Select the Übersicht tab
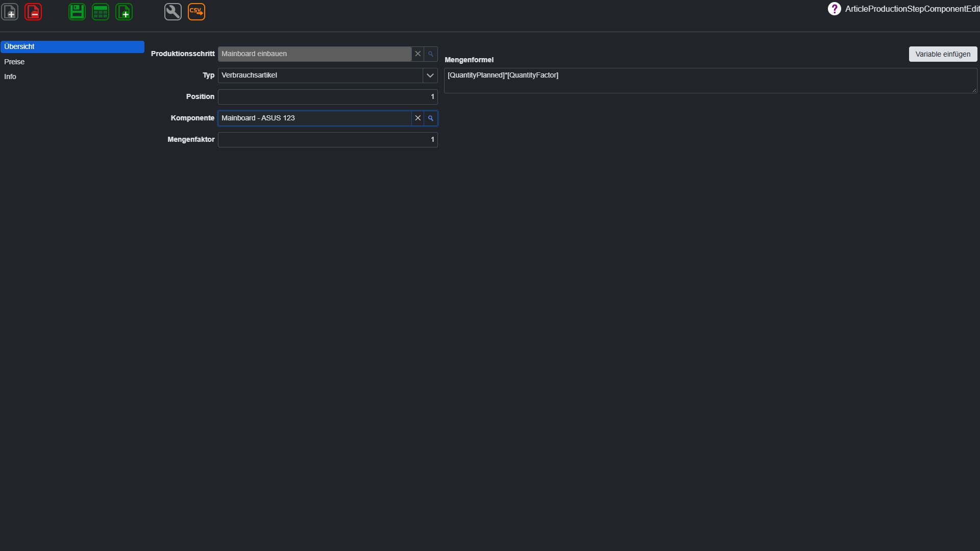Viewport: 980px width, 551px height. coord(72,47)
